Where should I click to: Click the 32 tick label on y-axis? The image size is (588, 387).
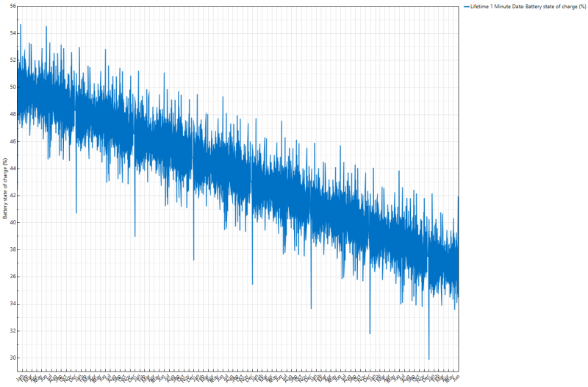(12, 331)
